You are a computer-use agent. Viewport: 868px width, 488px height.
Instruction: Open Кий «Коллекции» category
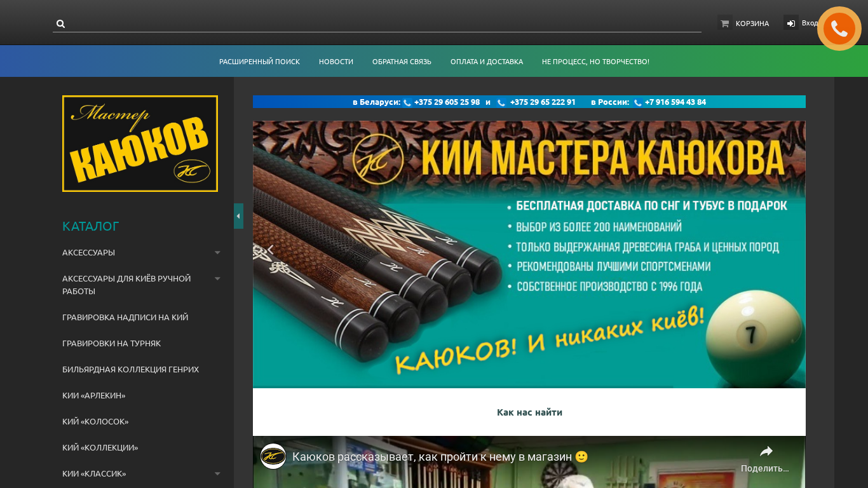click(x=100, y=447)
